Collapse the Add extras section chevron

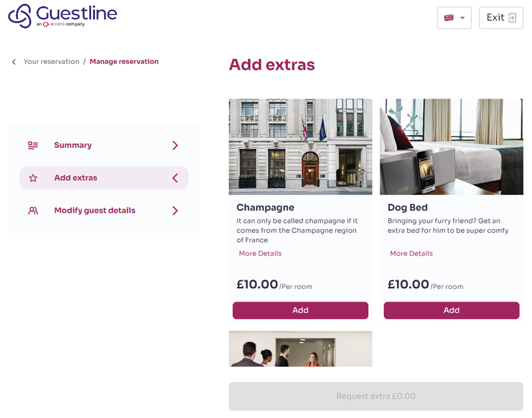(x=175, y=178)
